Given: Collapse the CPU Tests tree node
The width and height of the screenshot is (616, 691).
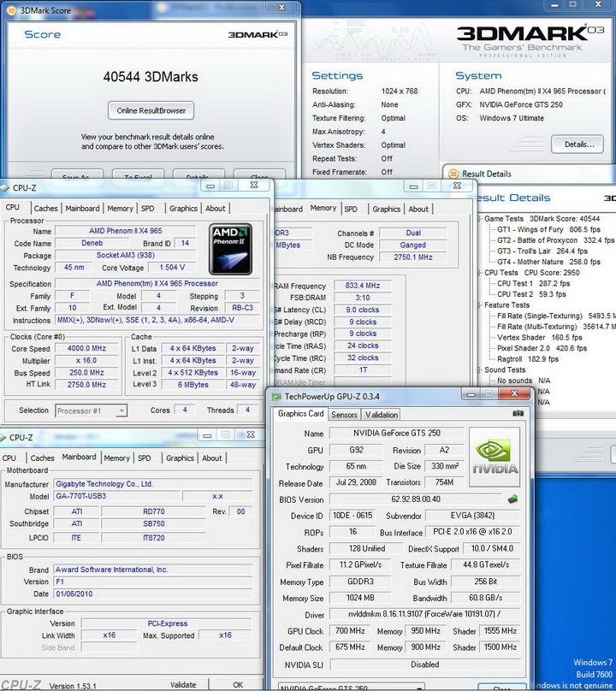Looking at the screenshot, I should 480,273.
